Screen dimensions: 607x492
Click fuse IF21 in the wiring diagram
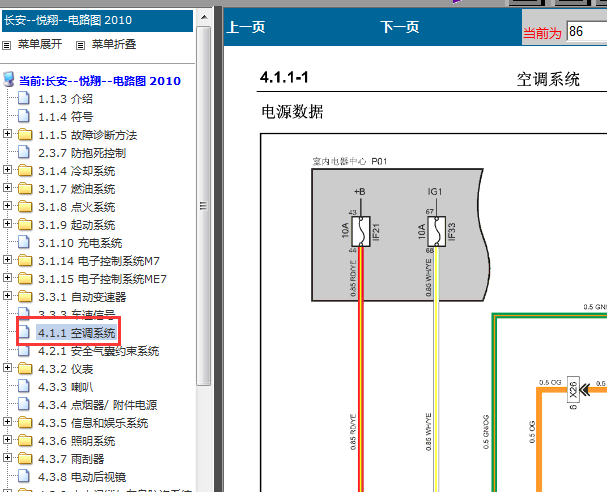(x=361, y=231)
